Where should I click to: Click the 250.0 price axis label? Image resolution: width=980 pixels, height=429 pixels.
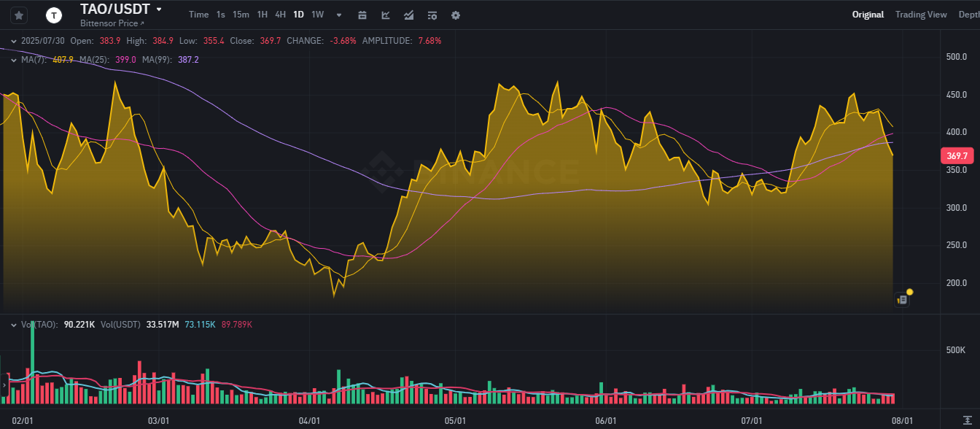tap(956, 245)
